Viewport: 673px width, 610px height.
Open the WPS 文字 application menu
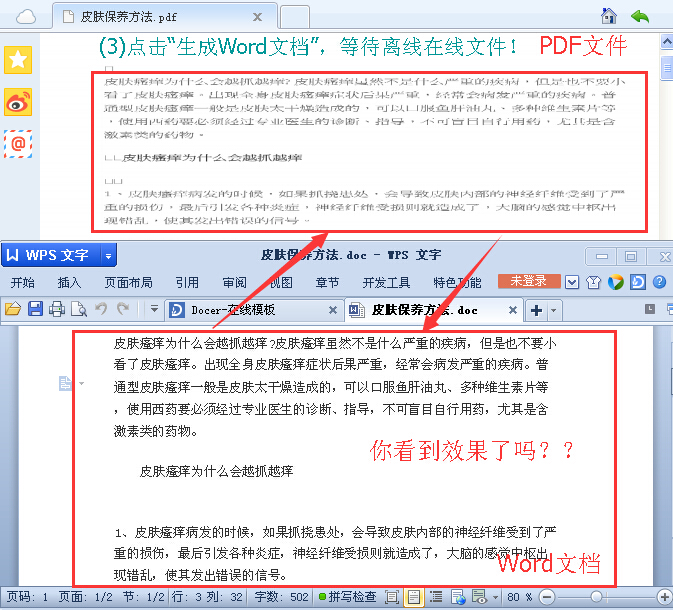(x=51, y=255)
